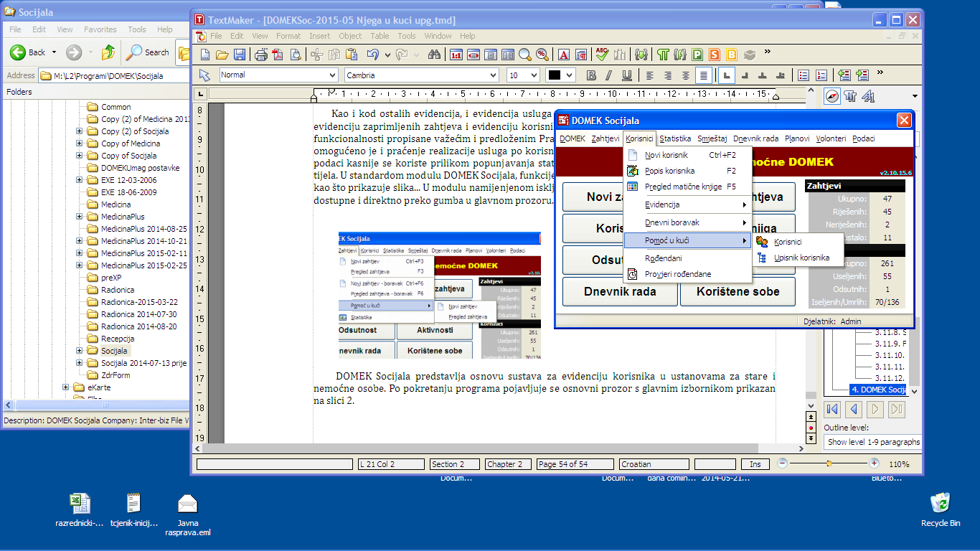
Task: Toggle italic formatting
Action: tap(609, 75)
